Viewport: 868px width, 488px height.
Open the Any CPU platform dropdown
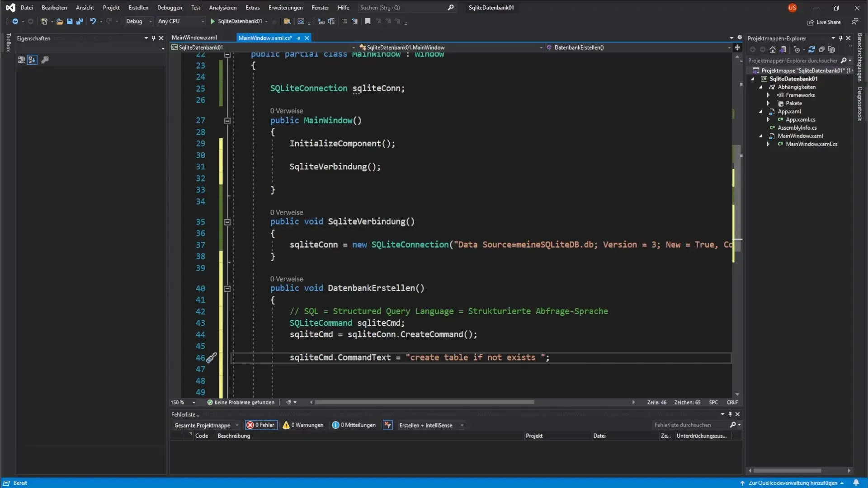point(181,21)
